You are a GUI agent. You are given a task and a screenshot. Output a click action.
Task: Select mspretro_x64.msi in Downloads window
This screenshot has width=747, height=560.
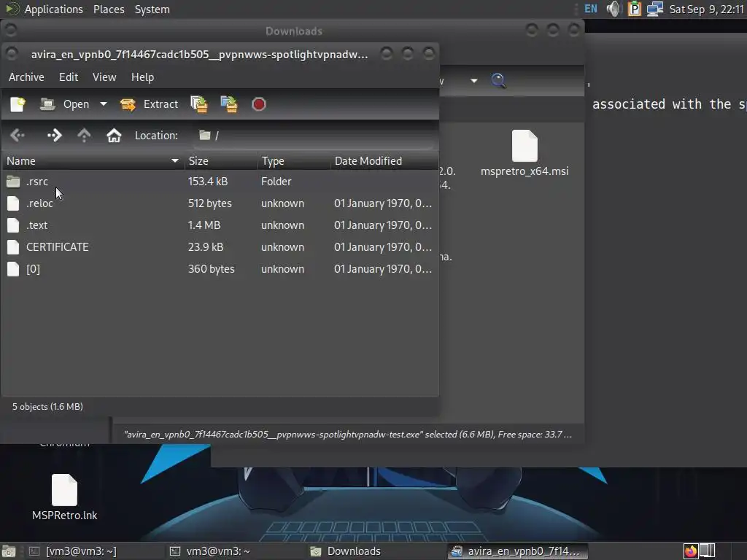(x=525, y=153)
